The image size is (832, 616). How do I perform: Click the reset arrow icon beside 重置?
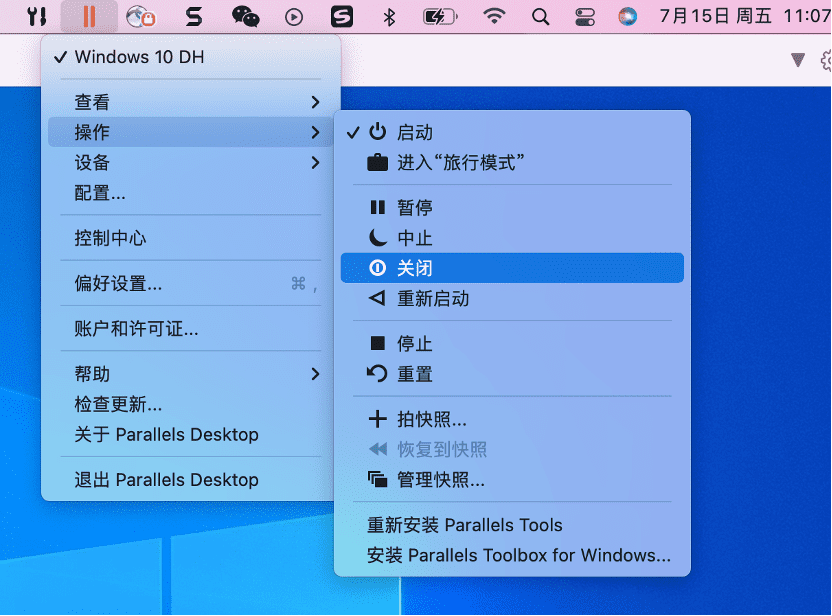377,374
